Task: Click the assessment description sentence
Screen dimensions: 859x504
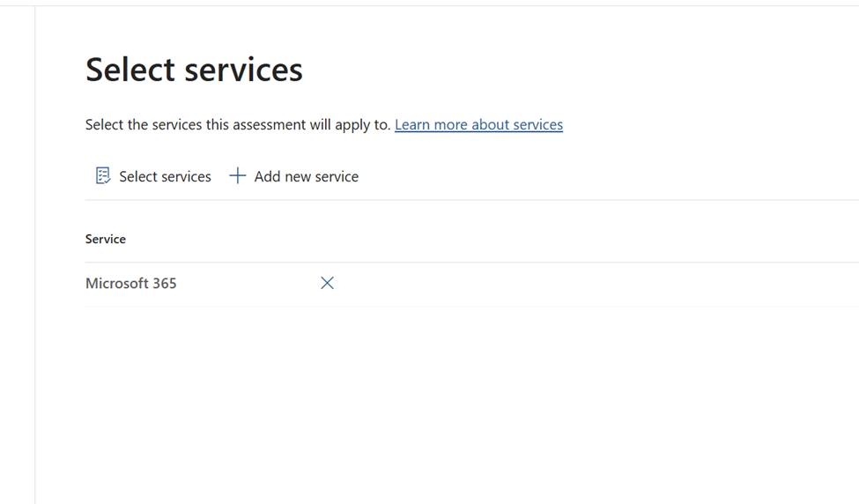Action: pos(237,124)
